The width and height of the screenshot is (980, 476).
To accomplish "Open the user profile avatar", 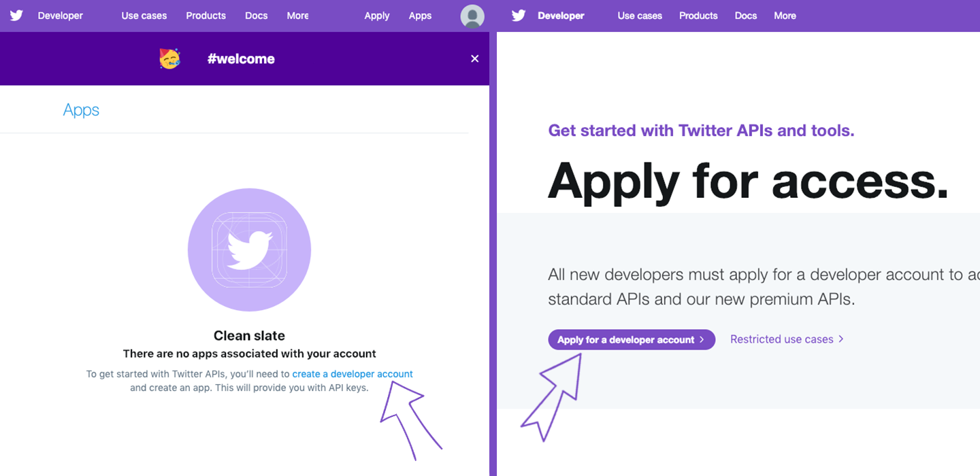I will pyautogui.click(x=472, y=16).
